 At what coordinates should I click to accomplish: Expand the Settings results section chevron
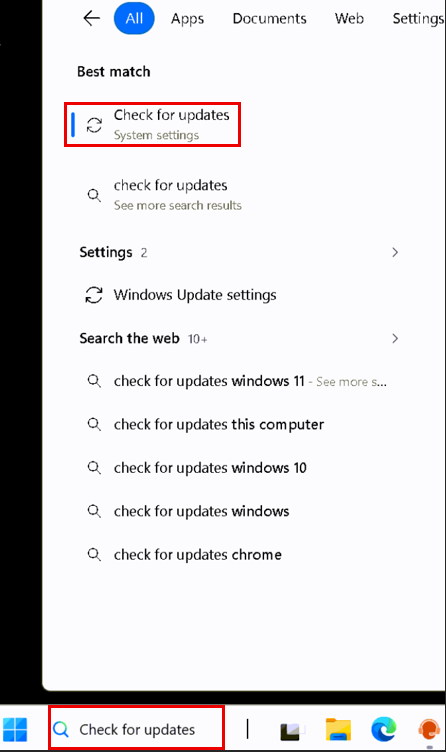(395, 252)
